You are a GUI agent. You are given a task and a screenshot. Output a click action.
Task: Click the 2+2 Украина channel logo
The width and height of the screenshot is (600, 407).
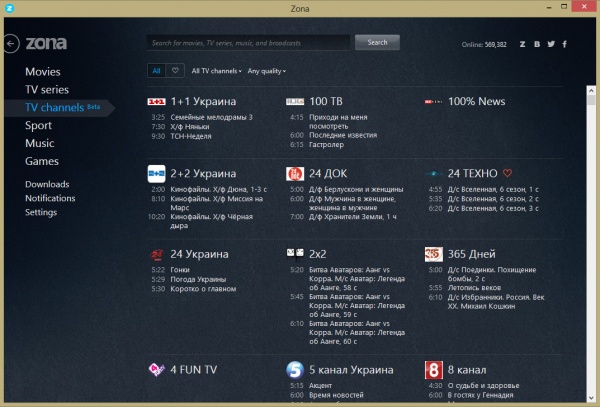[157, 174]
